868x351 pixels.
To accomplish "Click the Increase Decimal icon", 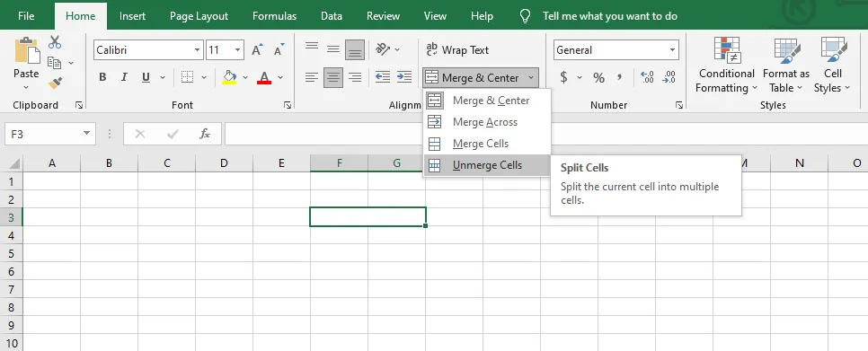I will point(647,77).
